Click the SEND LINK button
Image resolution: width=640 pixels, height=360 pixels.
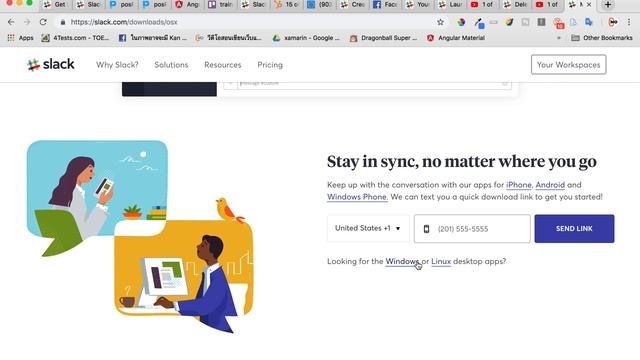pos(574,229)
